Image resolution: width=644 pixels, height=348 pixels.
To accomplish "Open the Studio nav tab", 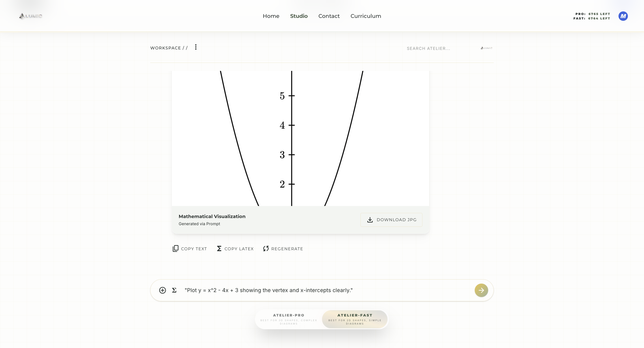I will click(299, 16).
